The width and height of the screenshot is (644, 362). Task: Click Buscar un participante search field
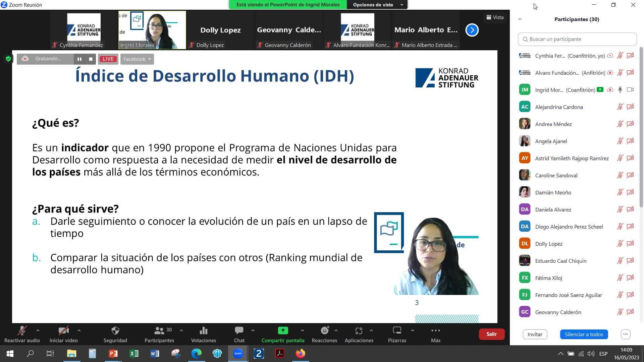point(577,39)
